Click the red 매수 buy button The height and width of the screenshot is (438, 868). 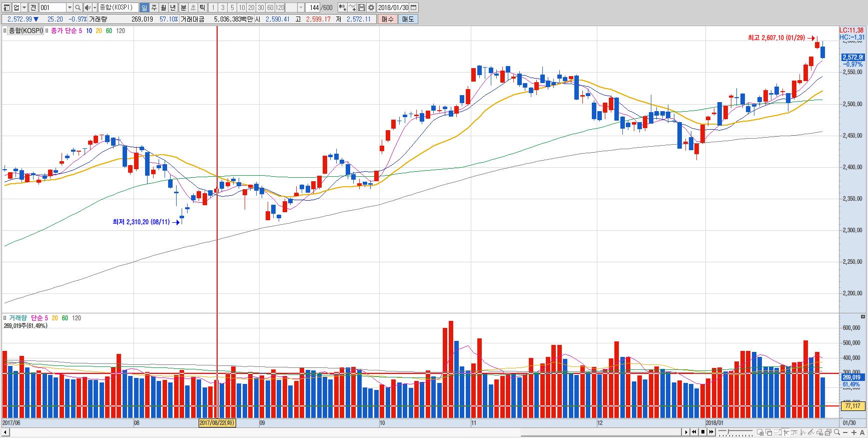[x=387, y=19]
